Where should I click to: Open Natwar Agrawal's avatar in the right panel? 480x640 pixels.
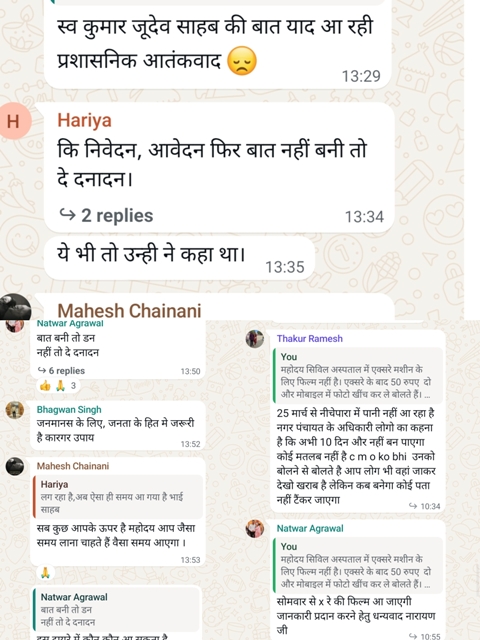click(255, 529)
